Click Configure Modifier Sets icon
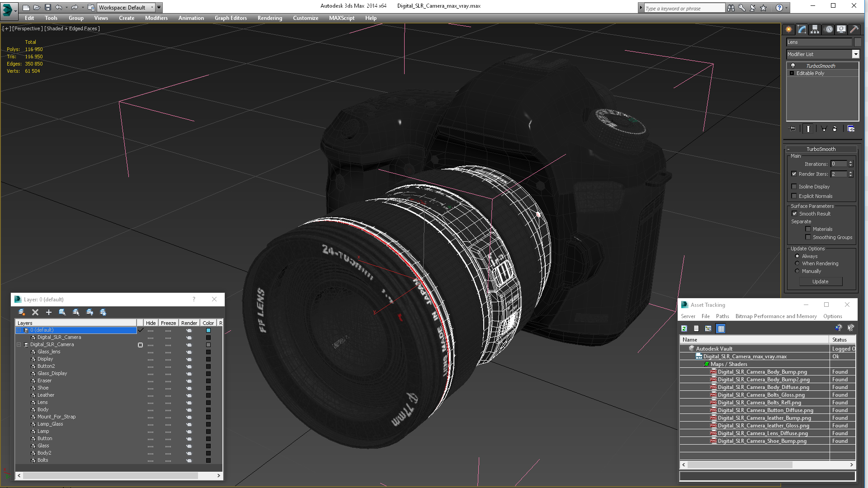This screenshot has width=868, height=488. pos(851,129)
